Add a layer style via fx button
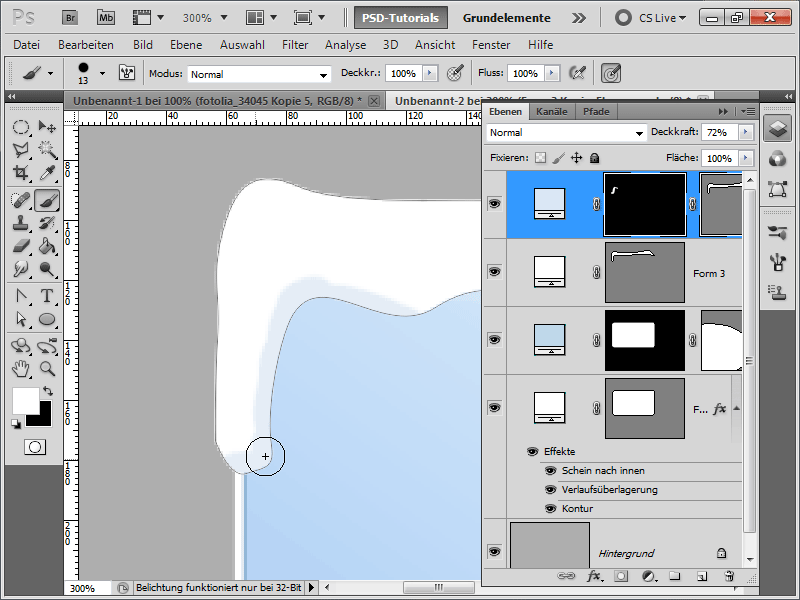Viewport: 800px width, 600px height. point(594,576)
